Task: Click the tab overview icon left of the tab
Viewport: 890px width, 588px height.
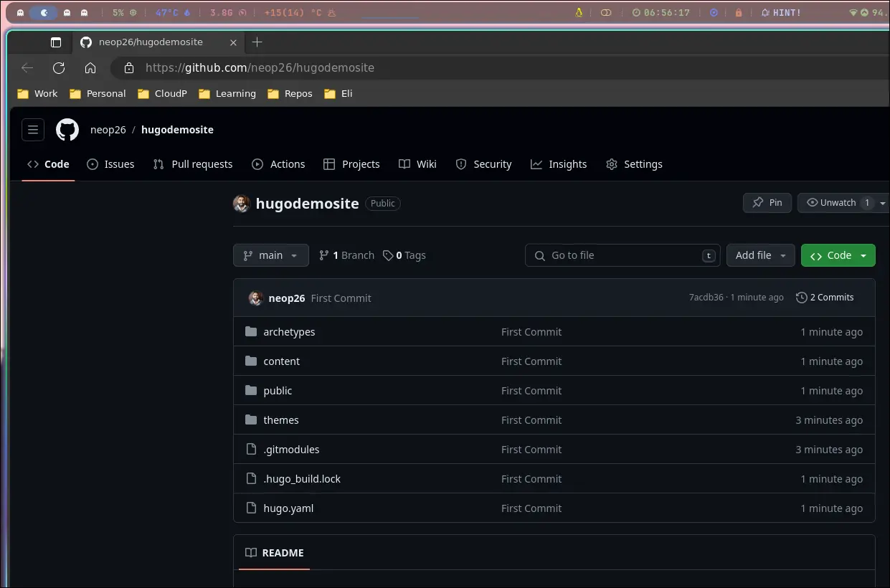Action: click(56, 42)
